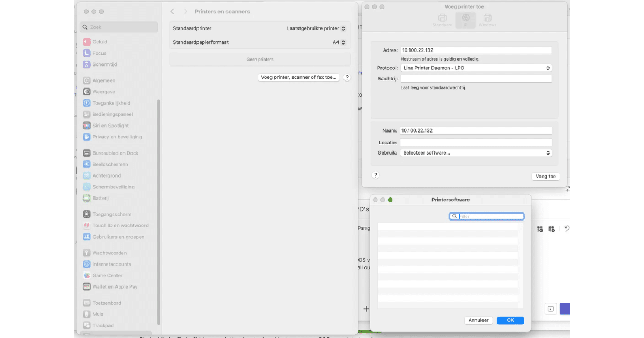Screen dimensions: 644x338
Task: Open the Protocol Line Printer Daemon dropdown
Action: point(475,68)
